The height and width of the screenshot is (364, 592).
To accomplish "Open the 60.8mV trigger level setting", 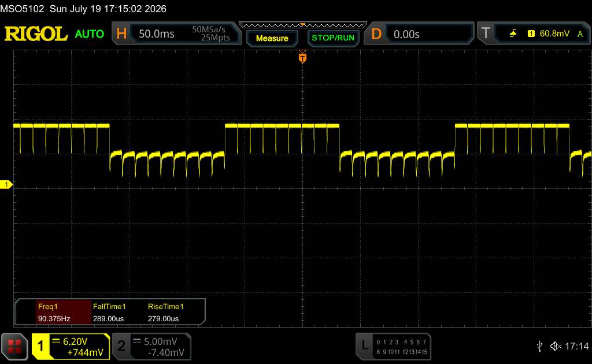I will coord(554,34).
